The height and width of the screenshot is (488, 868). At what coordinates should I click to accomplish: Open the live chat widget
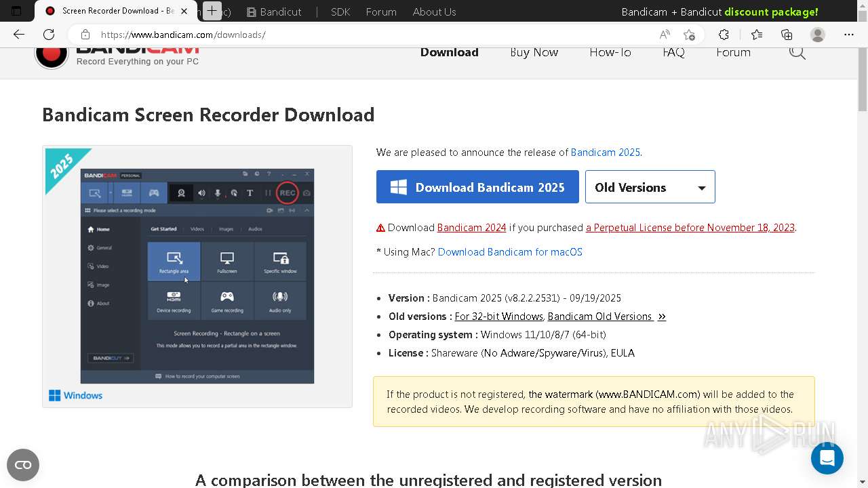[x=827, y=458]
